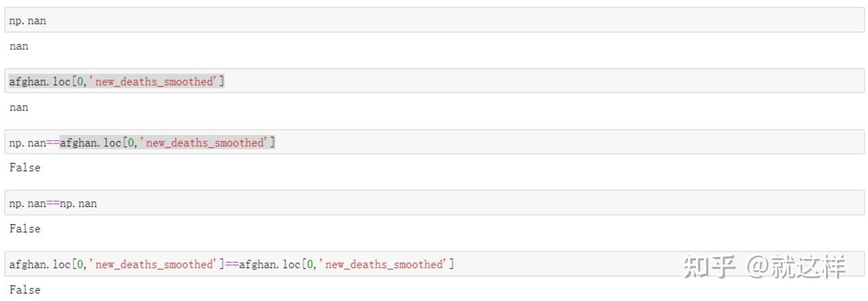Click the last False output at the bottom
868x301 pixels.
pos(25,290)
